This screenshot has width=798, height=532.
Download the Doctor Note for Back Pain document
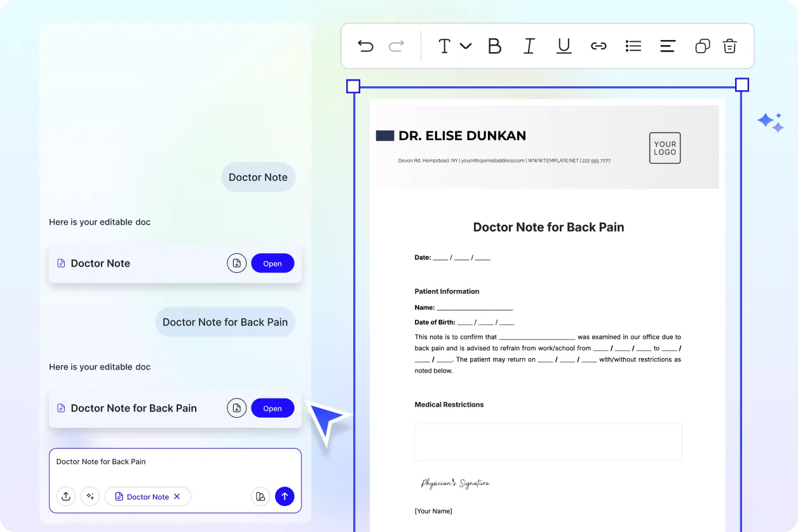[236, 408]
